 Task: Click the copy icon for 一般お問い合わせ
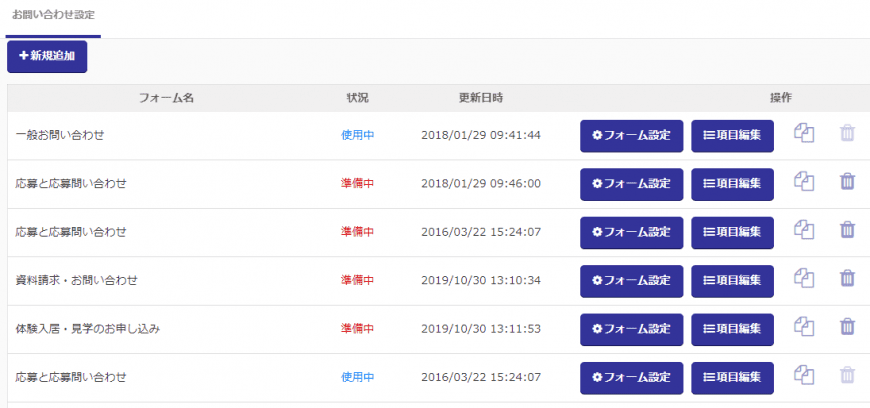tap(804, 134)
